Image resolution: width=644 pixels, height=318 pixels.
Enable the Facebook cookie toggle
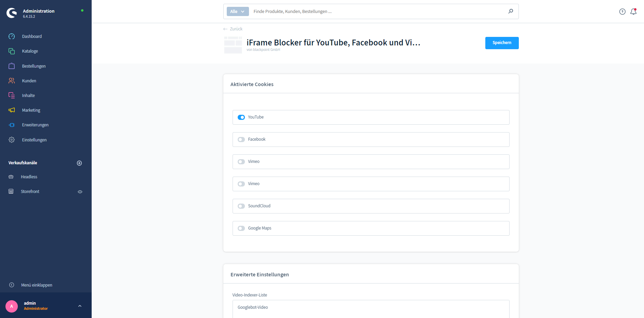pos(241,139)
